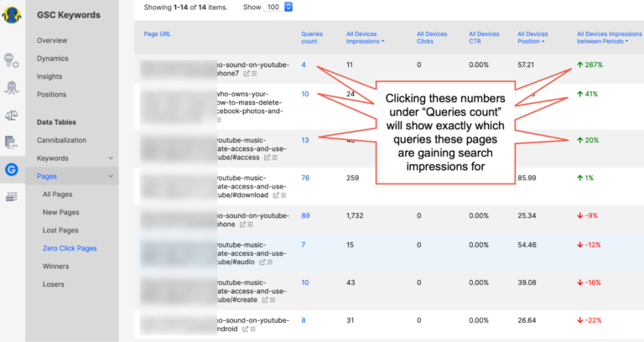Open Insights menu item
Image resolution: width=644 pixels, height=342 pixels.
[49, 76]
